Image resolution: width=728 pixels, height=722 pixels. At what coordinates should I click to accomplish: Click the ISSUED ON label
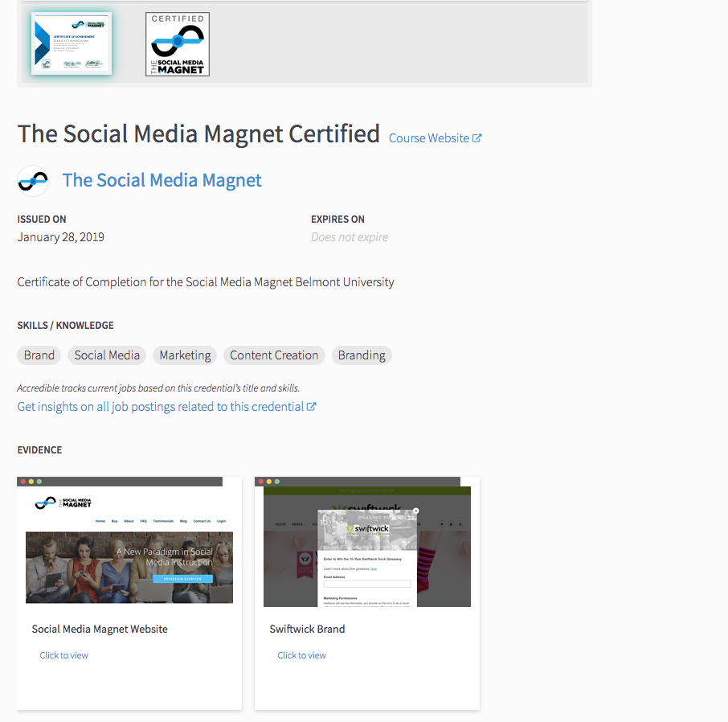tap(42, 219)
